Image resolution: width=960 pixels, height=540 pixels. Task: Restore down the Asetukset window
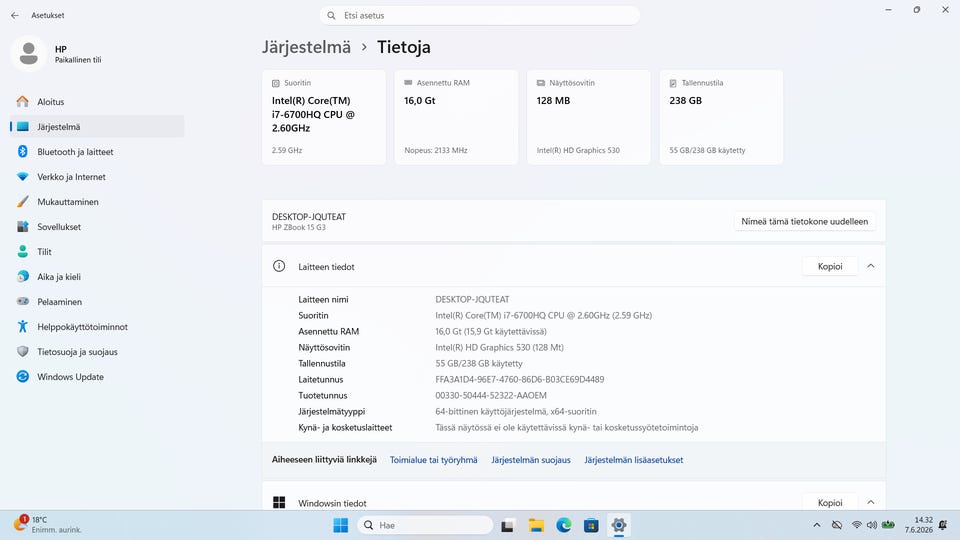point(917,10)
